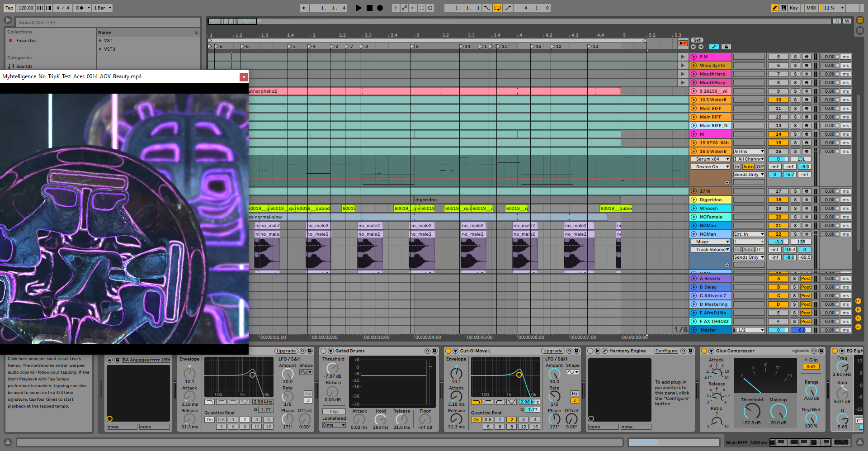
Task: Toggle A Reverb Post button
Action: pos(806,279)
